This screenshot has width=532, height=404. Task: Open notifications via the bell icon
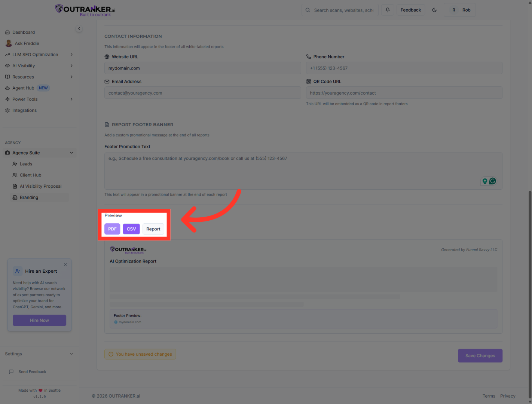click(388, 10)
